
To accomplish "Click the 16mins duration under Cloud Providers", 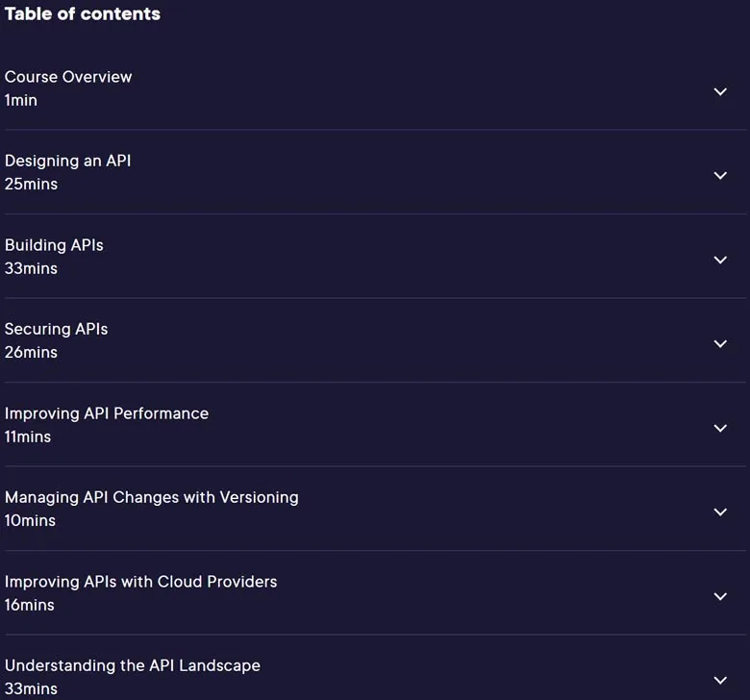I will click(x=30, y=605).
